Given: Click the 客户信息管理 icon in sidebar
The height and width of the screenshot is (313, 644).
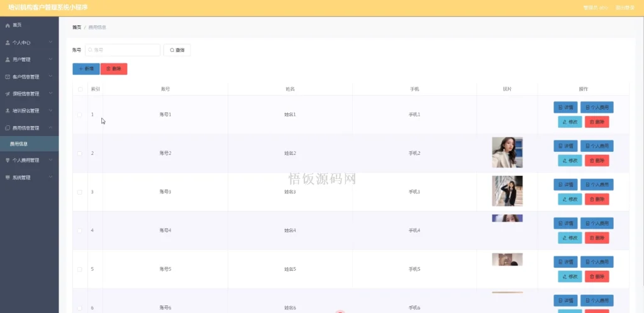Looking at the screenshot, I should [x=8, y=77].
